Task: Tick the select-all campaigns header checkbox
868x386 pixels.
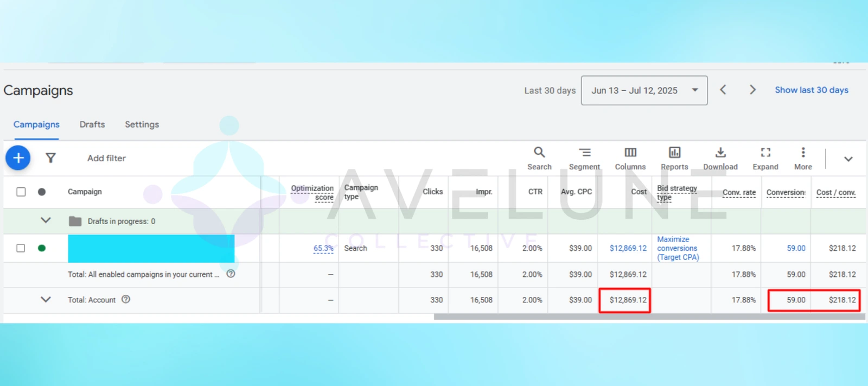Action: coord(21,192)
